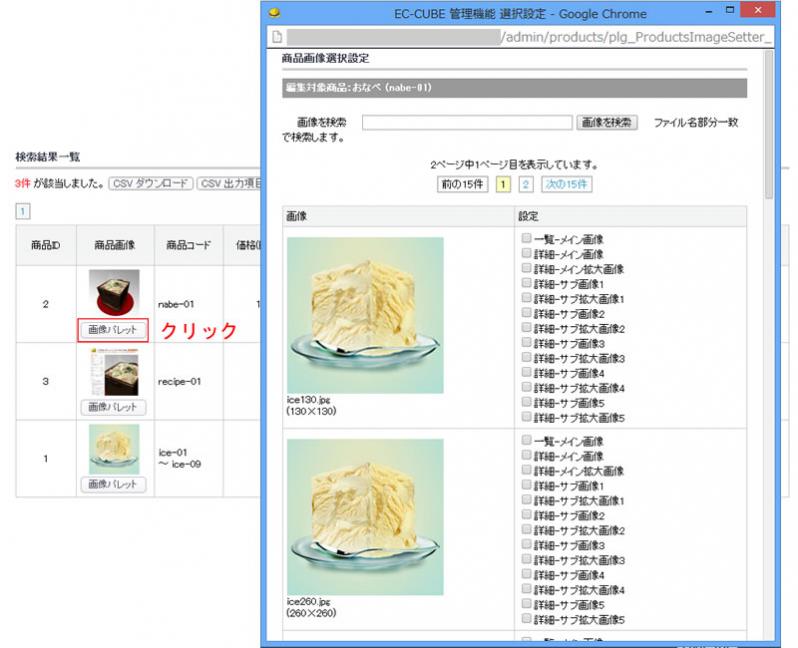Check 詳細-メイン拡大画像 for ice130.jpg

[526, 268]
